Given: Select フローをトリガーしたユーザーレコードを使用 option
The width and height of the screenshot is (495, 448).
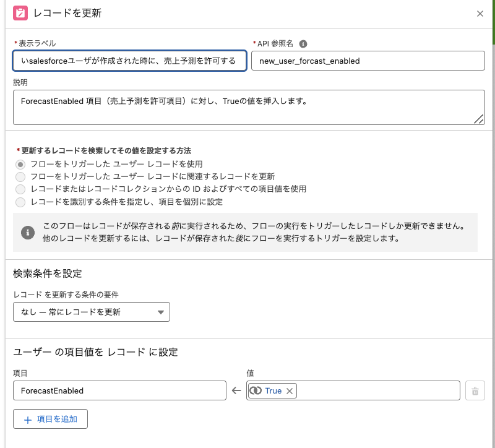Looking at the screenshot, I should click(21, 163).
